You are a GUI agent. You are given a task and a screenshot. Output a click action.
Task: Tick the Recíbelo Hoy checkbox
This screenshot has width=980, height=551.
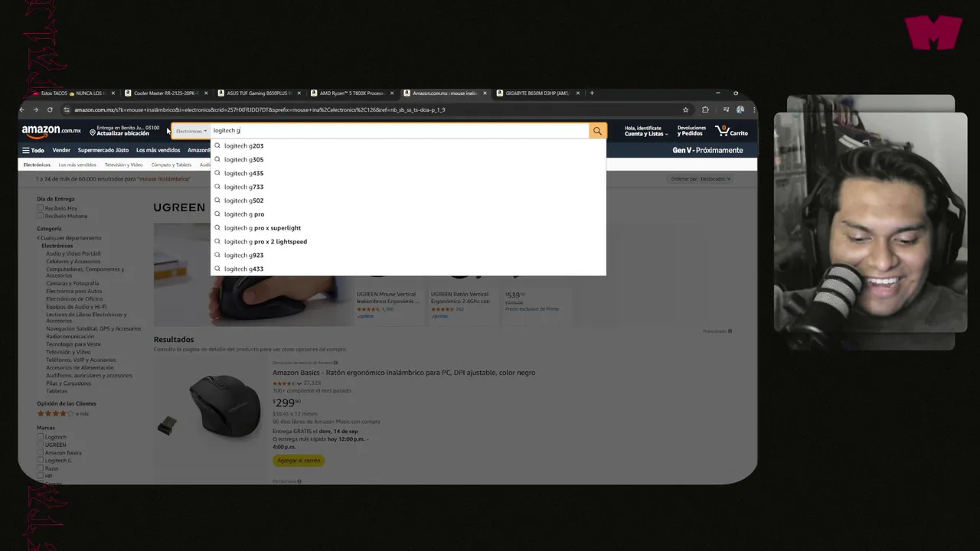(41, 208)
